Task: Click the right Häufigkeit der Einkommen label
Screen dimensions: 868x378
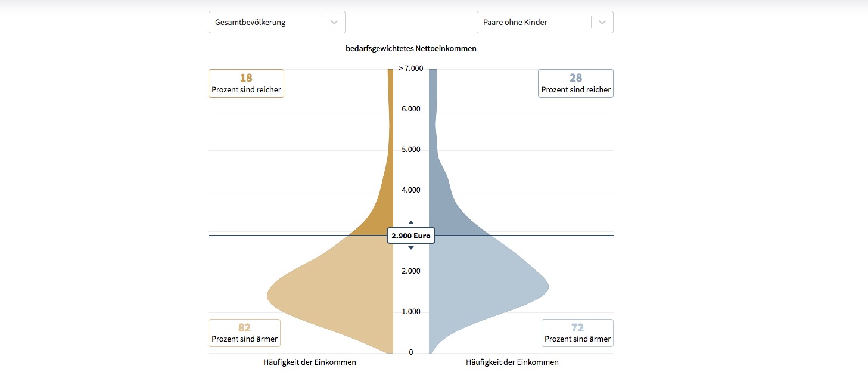Action: tap(512, 362)
